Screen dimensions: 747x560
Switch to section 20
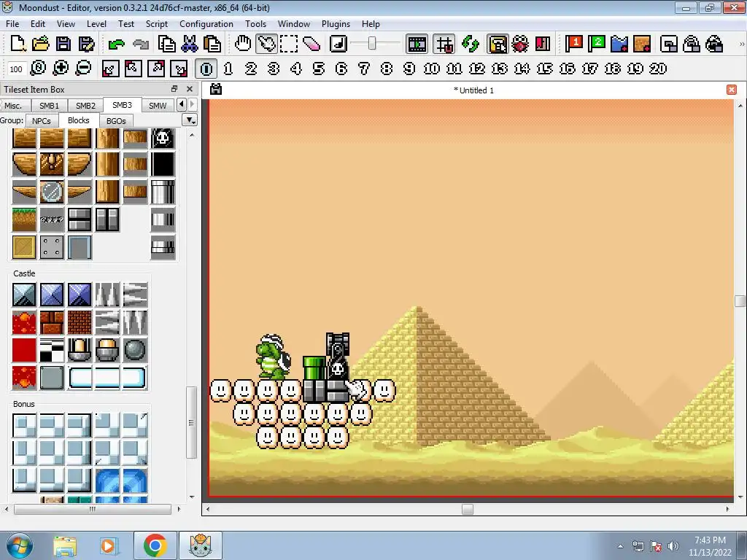658,69
